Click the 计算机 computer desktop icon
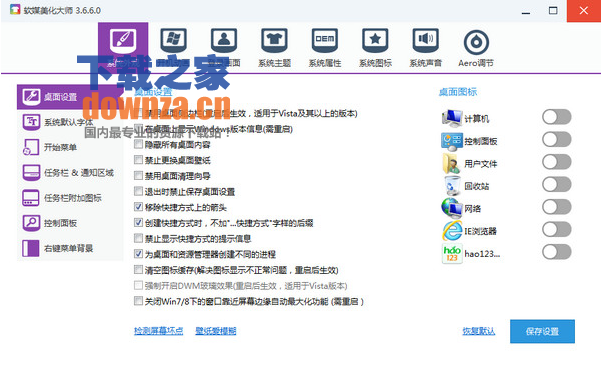The width and height of the screenshot is (603, 385). [x=452, y=118]
